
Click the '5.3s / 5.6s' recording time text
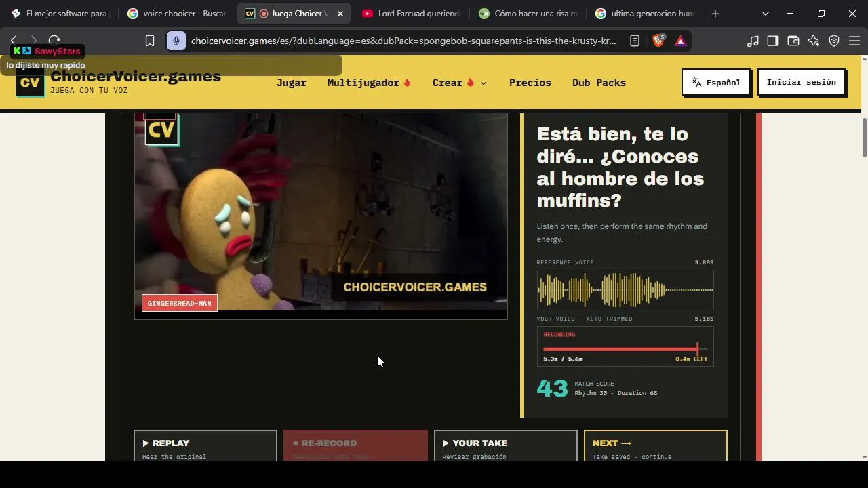pyautogui.click(x=563, y=359)
